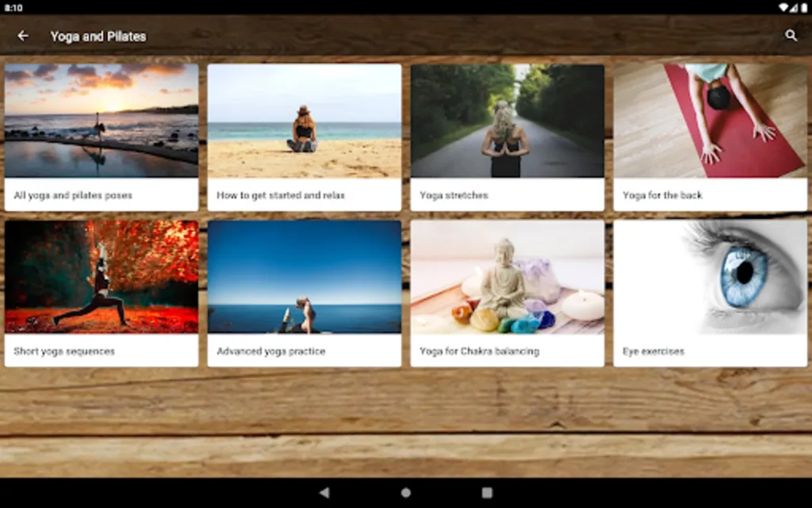Open woman sitting on beach thumbnail

click(304, 121)
